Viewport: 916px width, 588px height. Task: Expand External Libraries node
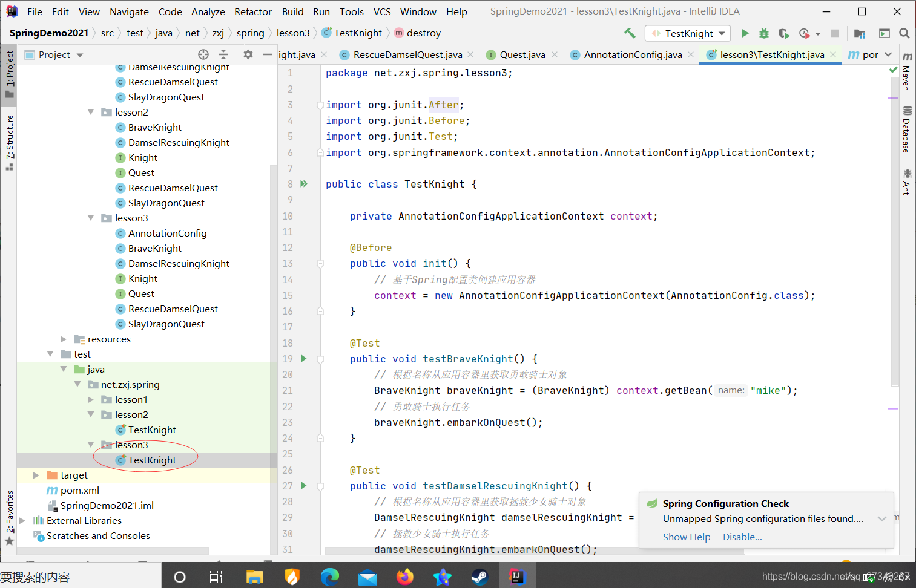(22, 520)
